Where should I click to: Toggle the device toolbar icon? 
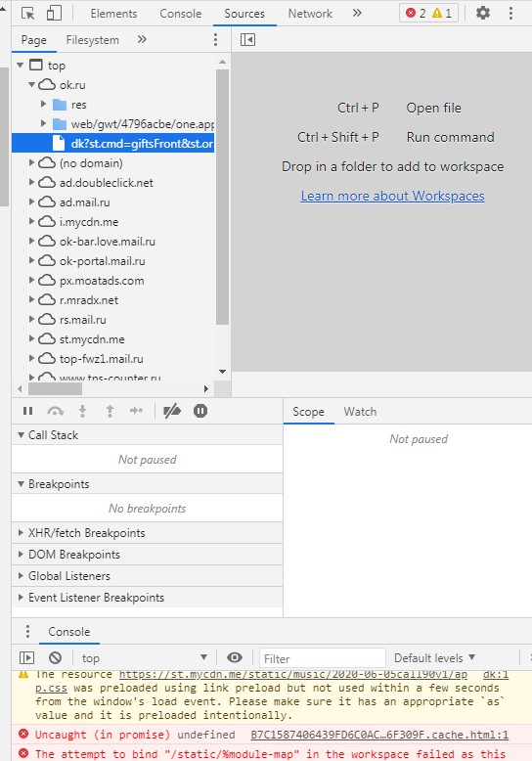pos(54,13)
